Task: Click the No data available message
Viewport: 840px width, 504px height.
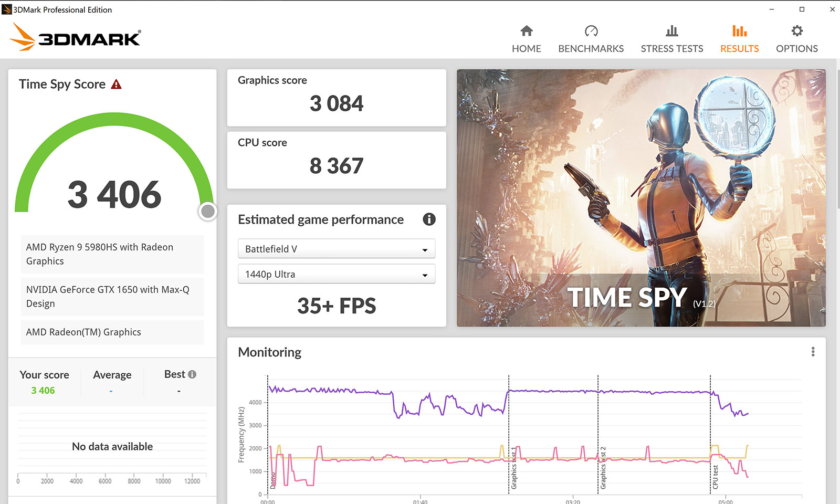Action: (112, 447)
